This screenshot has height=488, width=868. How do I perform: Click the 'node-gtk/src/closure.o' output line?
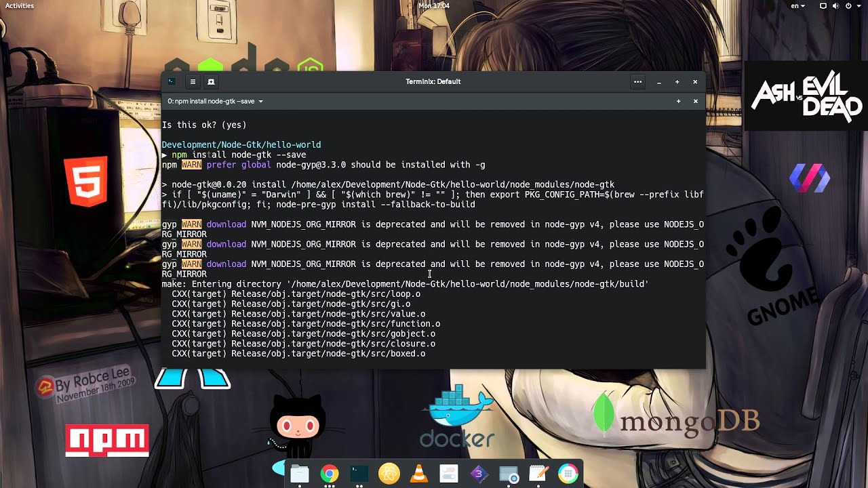[304, 344]
